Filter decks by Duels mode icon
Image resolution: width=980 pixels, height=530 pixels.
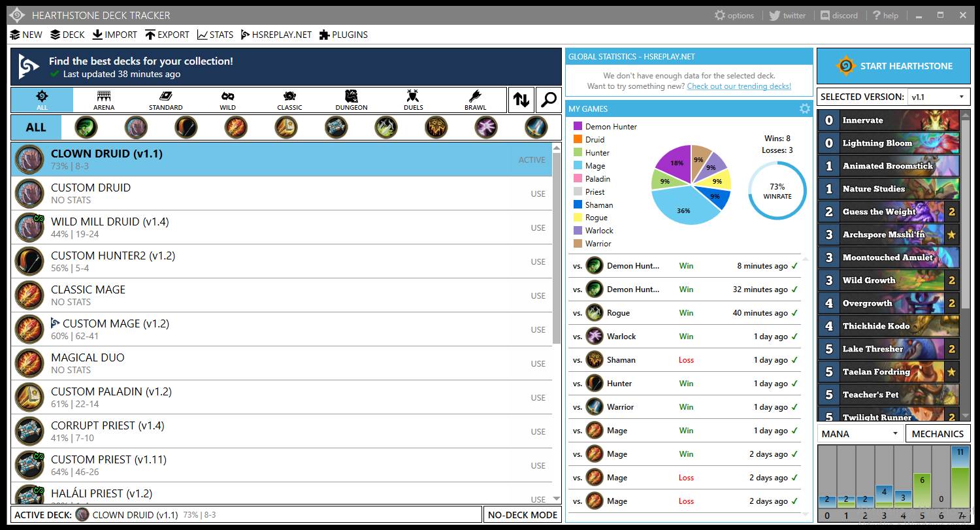pyautogui.click(x=413, y=100)
